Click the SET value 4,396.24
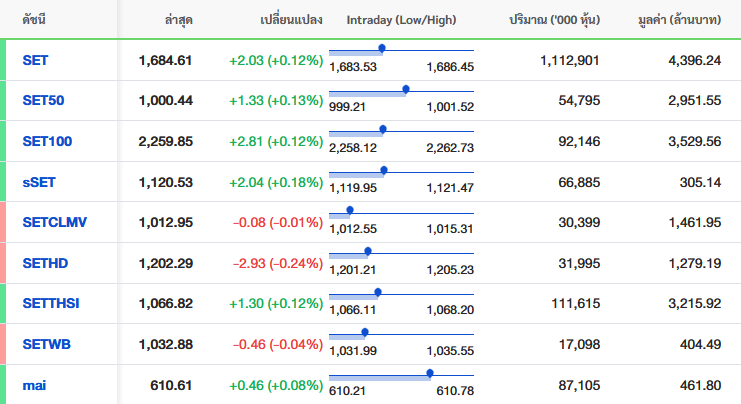 [695, 60]
